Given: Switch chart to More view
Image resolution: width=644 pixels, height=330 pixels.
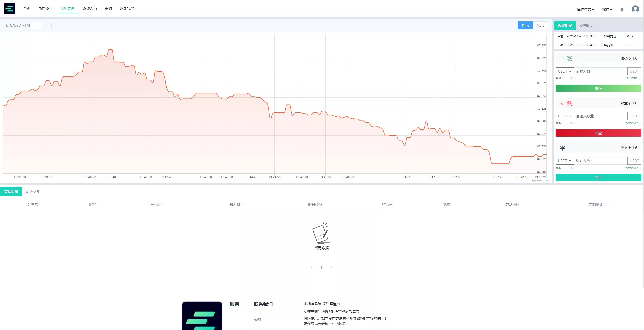Looking at the screenshot, I should [540, 25].
